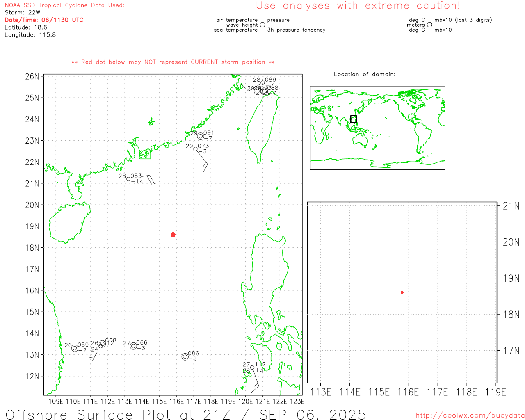Select station marker reading 27 112 +3
The height and width of the screenshot is (420, 525).
[x=252, y=367]
